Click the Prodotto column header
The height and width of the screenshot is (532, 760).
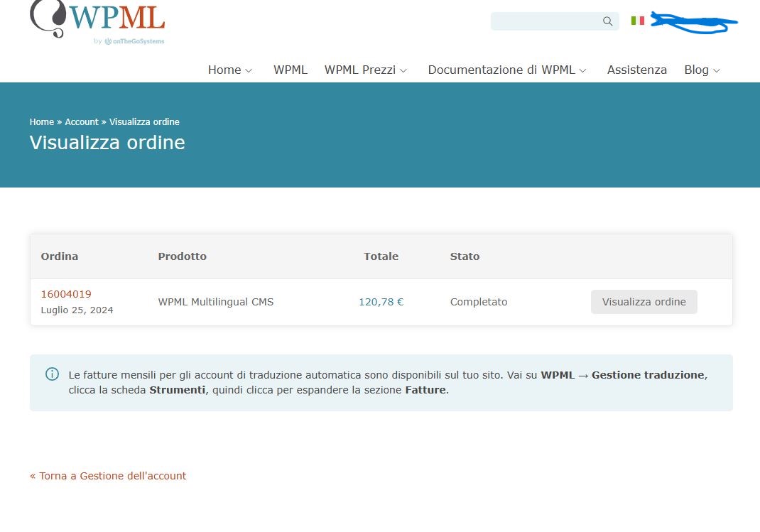coord(183,256)
